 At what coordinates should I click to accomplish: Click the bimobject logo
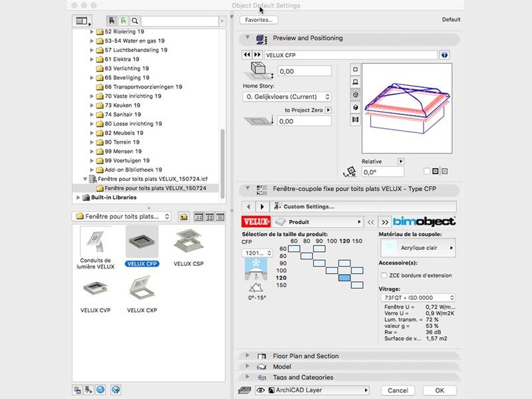[x=424, y=221]
